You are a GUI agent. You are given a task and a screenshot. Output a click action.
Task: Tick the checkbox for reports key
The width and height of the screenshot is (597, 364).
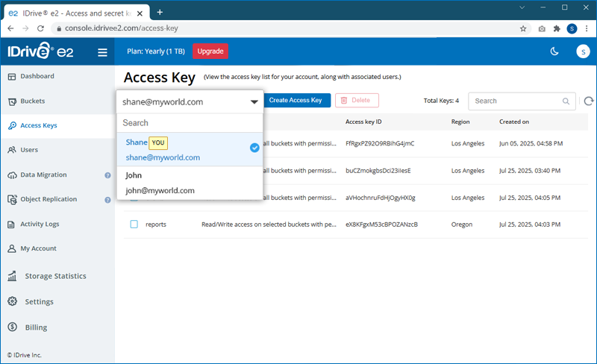(x=134, y=224)
